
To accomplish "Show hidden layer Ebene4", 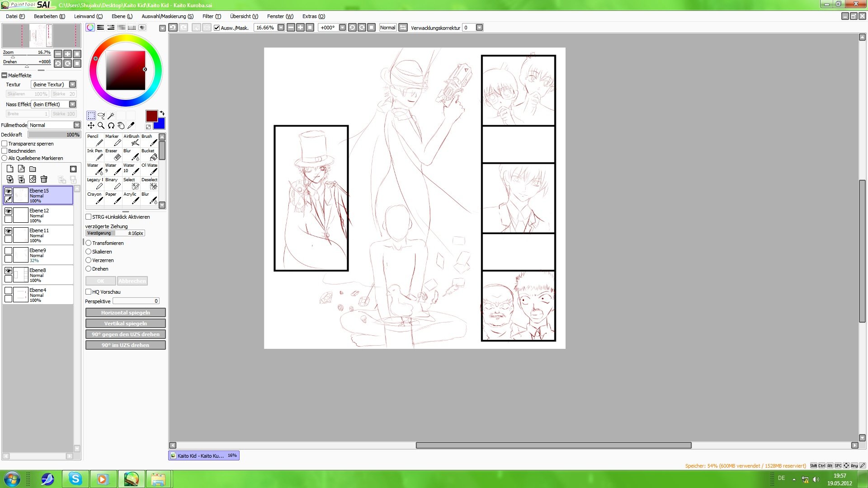I will click(x=8, y=291).
